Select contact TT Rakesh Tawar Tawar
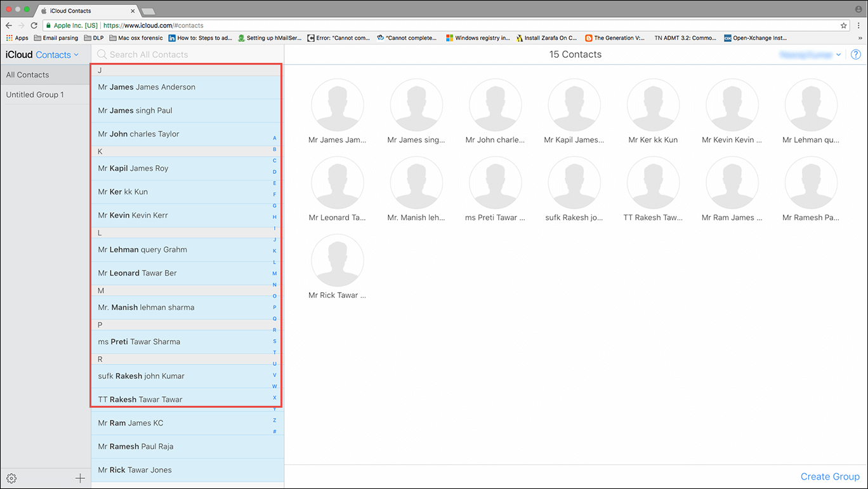 (187, 398)
